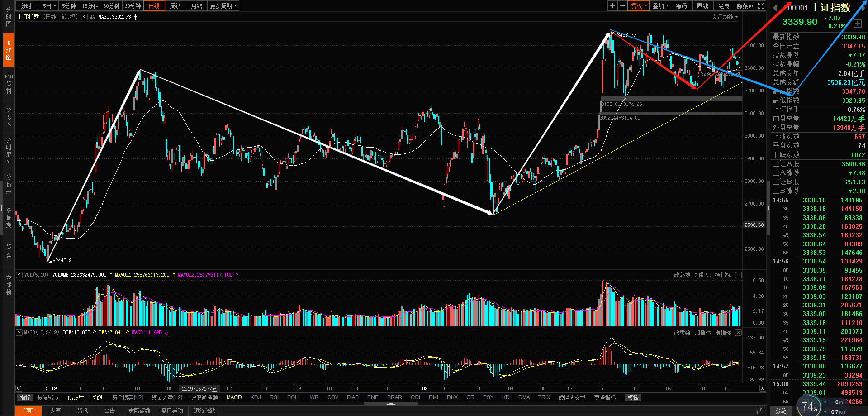Click the 2019/05/17 date marker on timeline
868x416 pixels.
(199, 388)
